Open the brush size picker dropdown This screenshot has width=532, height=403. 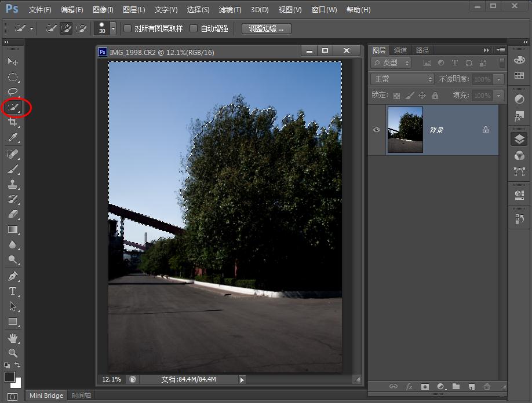(113, 28)
